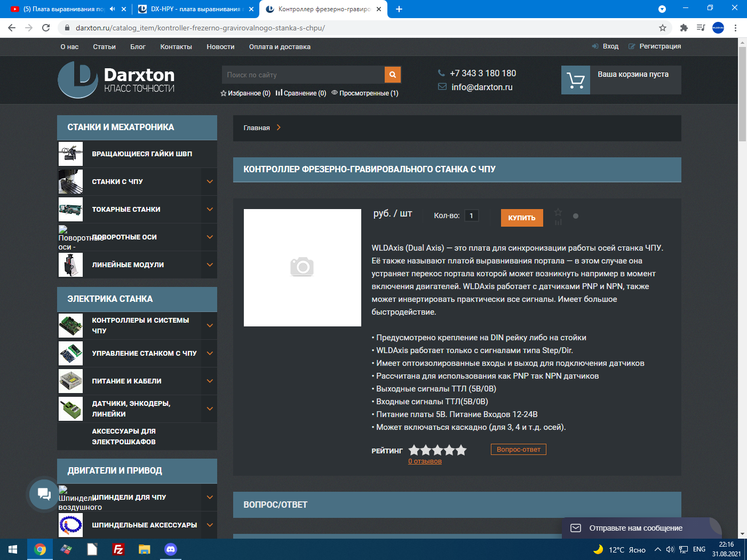Expand the Датчики, энкодеры, линейки chevron

click(x=210, y=409)
